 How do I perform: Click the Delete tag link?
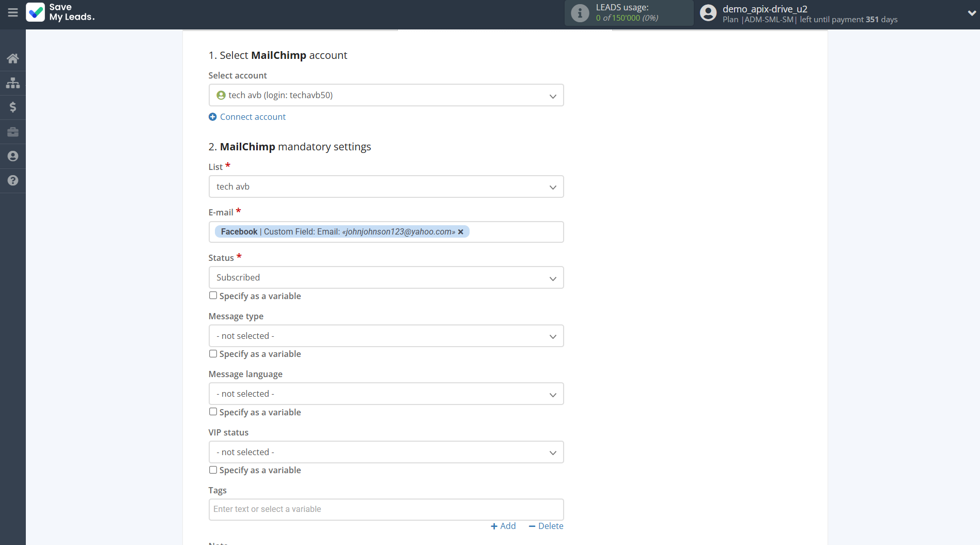pyautogui.click(x=546, y=526)
